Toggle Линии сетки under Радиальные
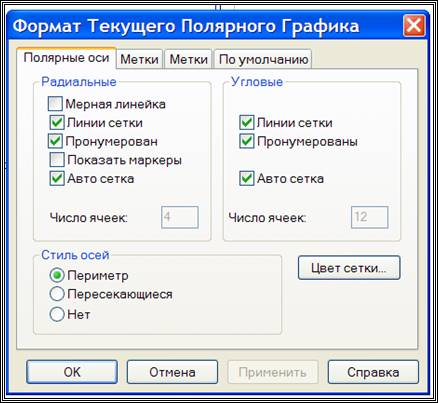The image size is (438, 403). pyautogui.click(x=57, y=123)
